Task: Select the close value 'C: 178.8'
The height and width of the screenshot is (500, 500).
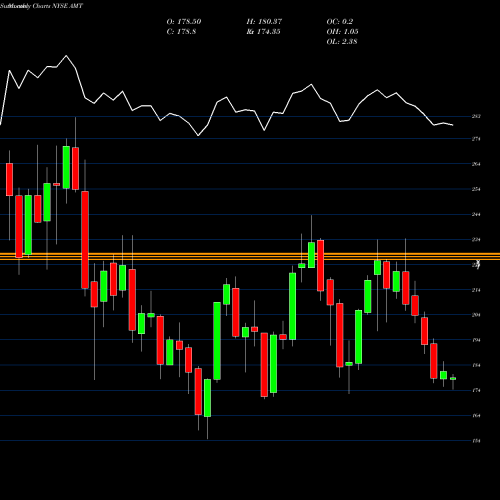Action: 181,32
